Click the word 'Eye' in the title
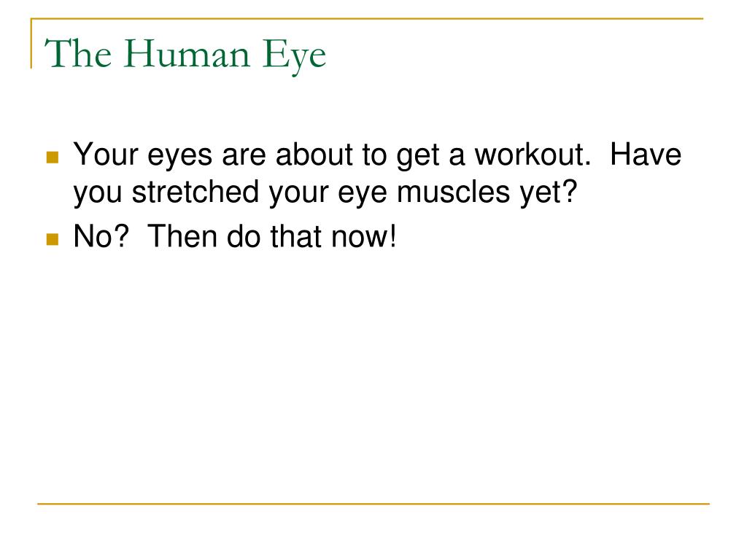This screenshot has width=747, height=560. click(295, 57)
